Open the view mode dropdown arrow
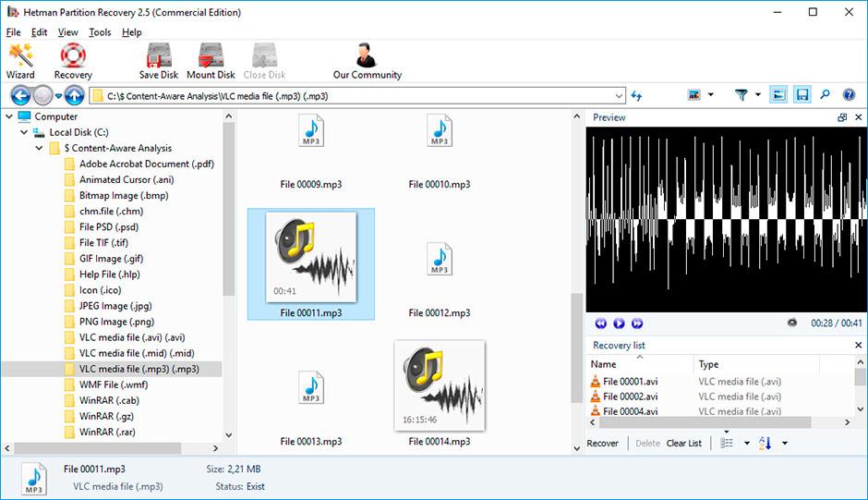 711,95
